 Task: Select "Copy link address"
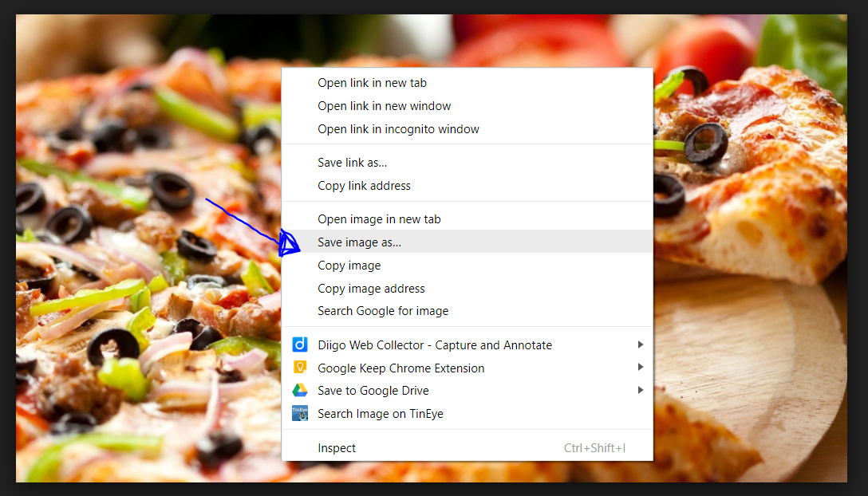pyautogui.click(x=468, y=186)
